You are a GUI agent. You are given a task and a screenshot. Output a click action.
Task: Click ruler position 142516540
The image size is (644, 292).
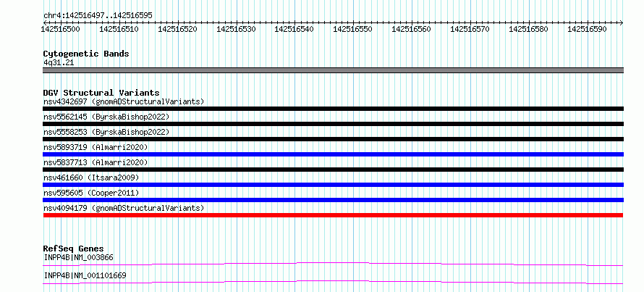(x=295, y=29)
